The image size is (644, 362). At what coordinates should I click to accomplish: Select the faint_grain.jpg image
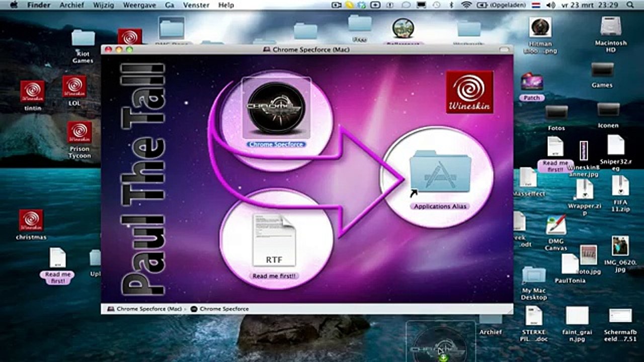[577, 316]
